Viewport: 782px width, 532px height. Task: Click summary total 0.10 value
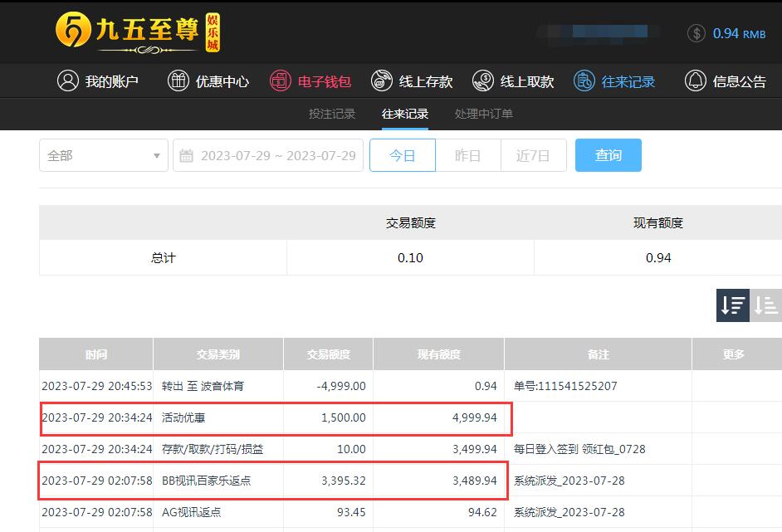pyautogui.click(x=410, y=258)
